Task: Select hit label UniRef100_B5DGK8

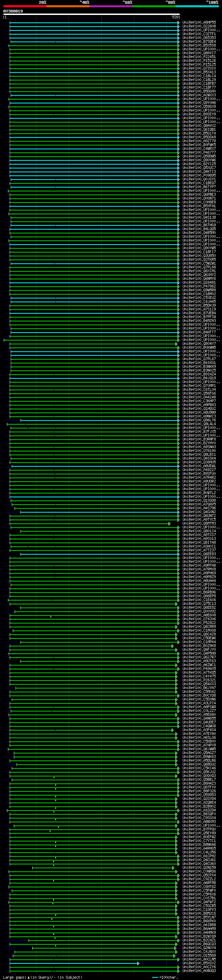Action: pos(199,137)
